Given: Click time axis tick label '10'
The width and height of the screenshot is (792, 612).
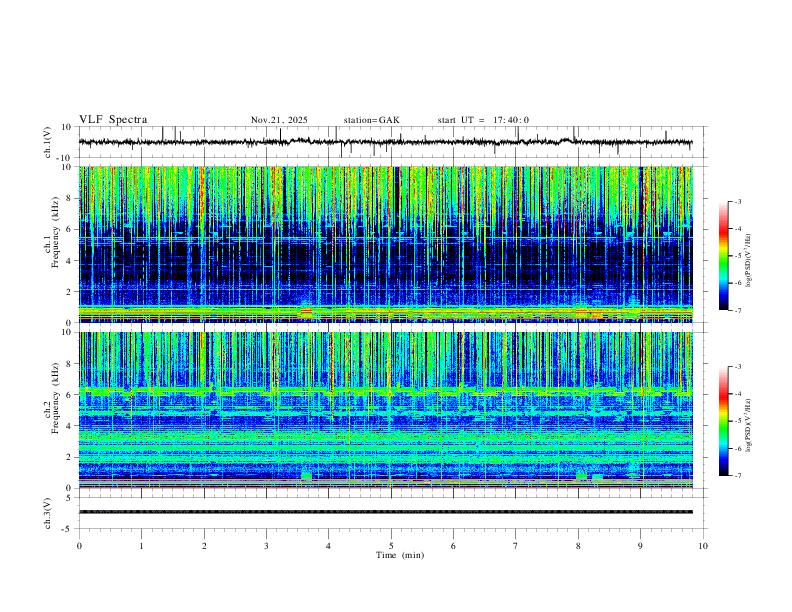Looking at the screenshot, I should point(703,546).
